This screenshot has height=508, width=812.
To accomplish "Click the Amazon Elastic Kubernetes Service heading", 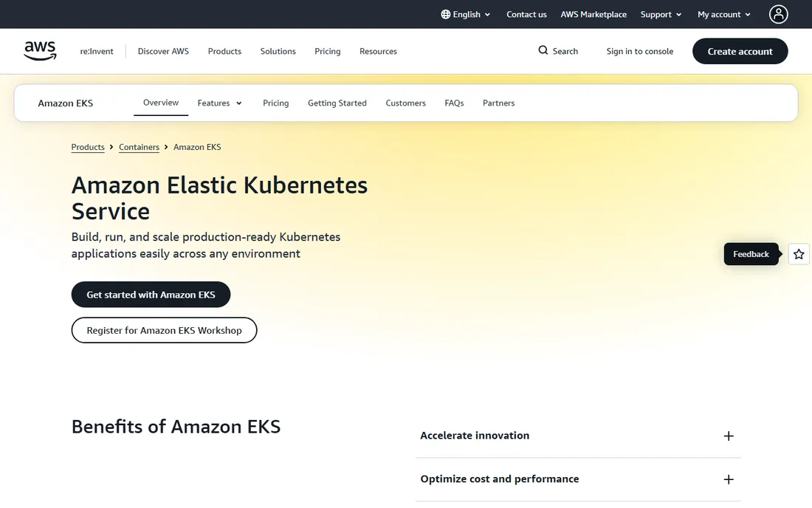I will point(219,199).
